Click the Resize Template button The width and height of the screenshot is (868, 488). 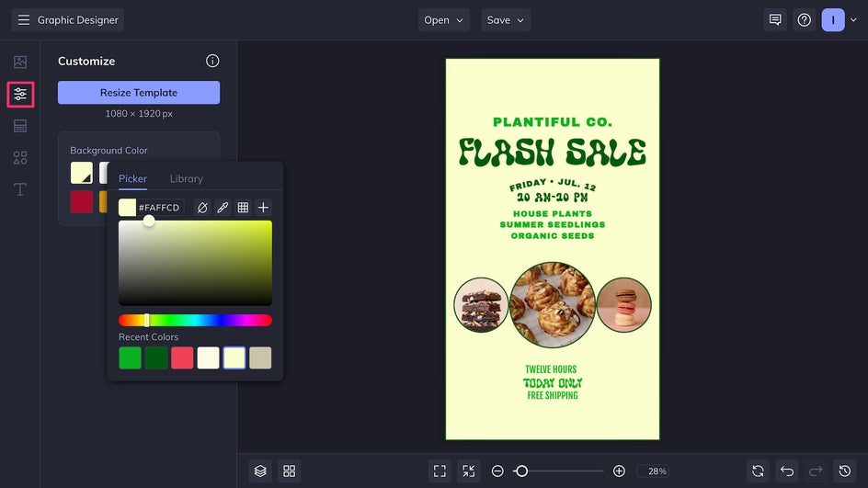139,93
